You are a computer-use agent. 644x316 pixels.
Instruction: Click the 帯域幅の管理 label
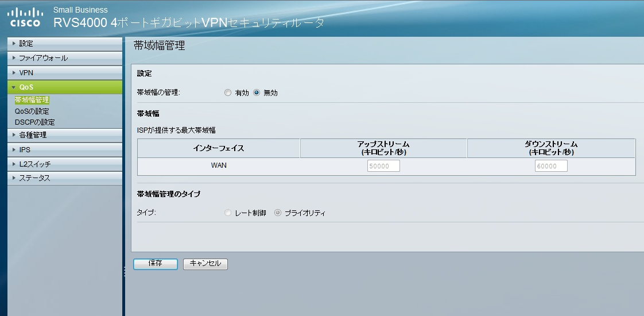pyautogui.click(x=158, y=93)
